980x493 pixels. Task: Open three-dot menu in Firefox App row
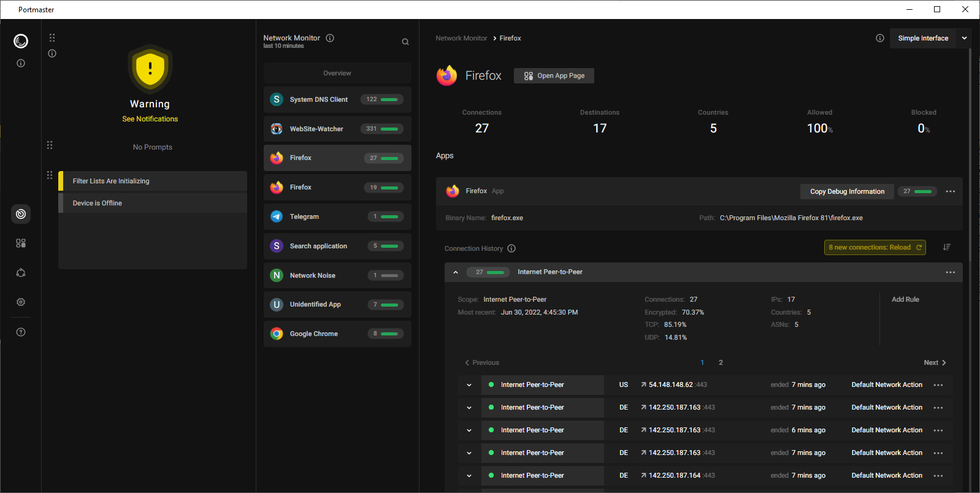[x=951, y=191]
